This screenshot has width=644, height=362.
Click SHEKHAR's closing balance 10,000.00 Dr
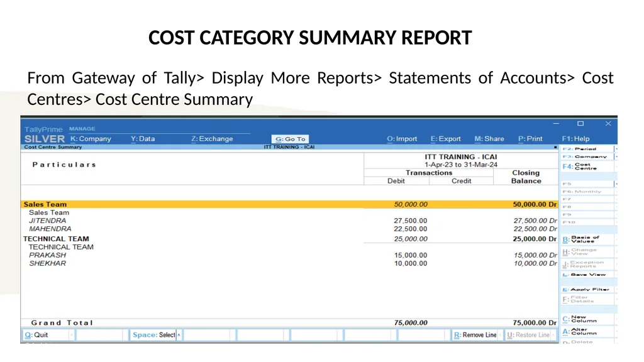click(x=535, y=263)
